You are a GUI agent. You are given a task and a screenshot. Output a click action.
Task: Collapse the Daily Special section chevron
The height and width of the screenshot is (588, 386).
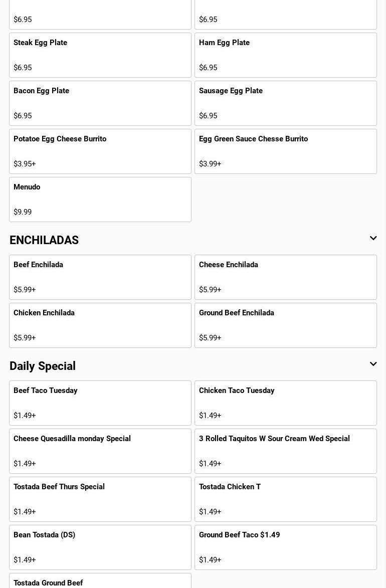click(373, 364)
